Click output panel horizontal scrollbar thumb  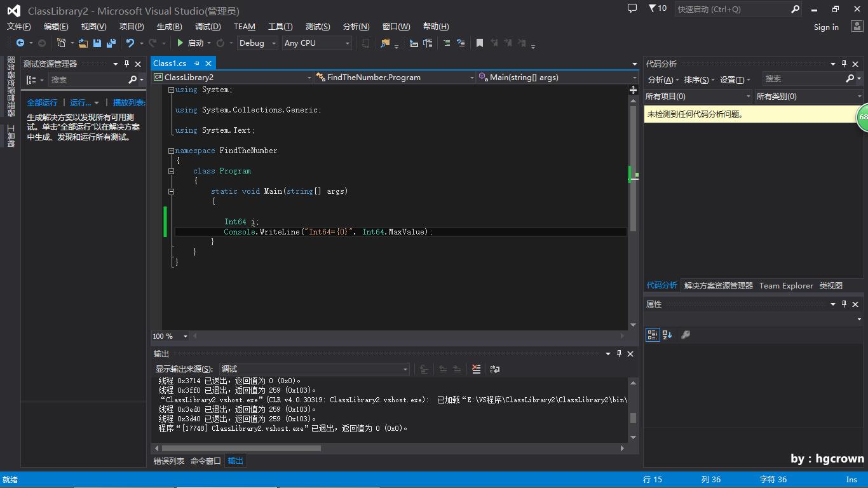click(x=241, y=448)
